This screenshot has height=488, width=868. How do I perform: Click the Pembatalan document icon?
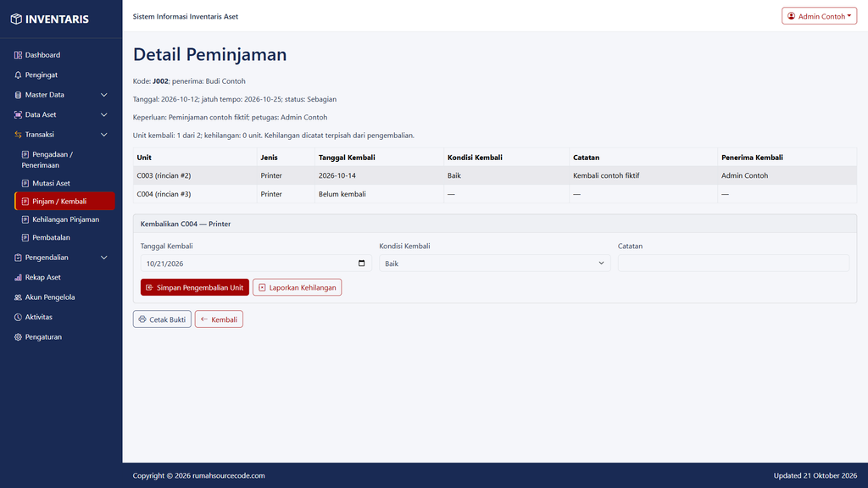(25, 237)
